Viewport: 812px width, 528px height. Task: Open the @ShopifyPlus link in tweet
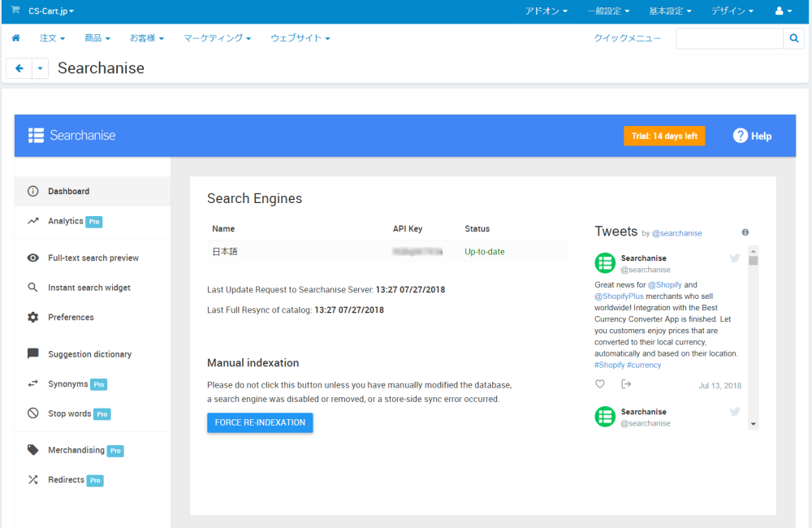pos(619,296)
